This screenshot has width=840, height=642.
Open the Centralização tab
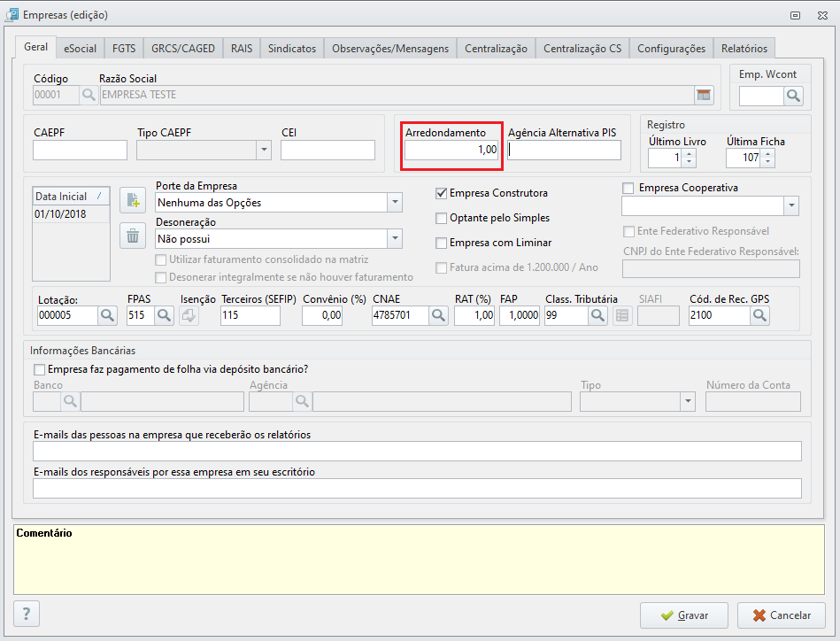[x=496, y=48]
